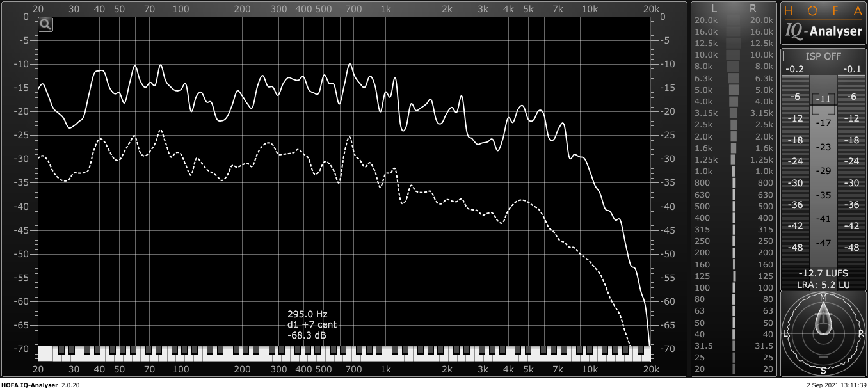Click the orange HOFA logo
Screen dimensions: 868x391
823,11
